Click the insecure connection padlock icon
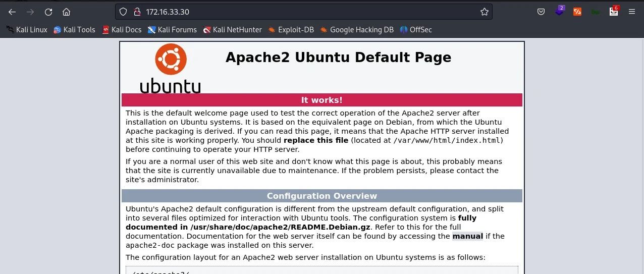 click(136, 12)
